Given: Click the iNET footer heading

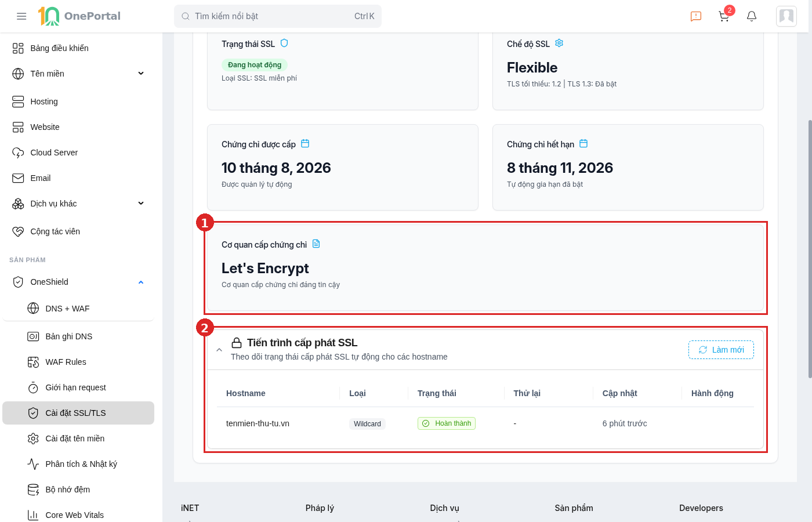Looking at the screenshot, I should click(190, 508).
